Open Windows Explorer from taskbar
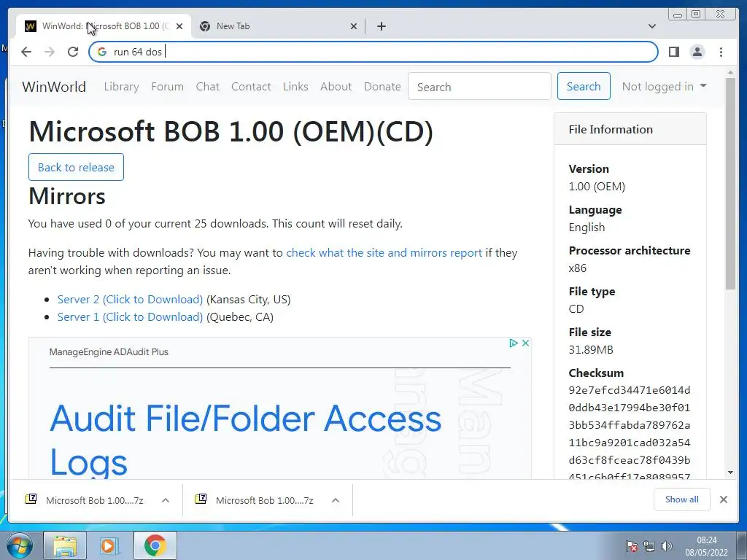Viewport: 747px width, 560px height. [65, 545]
